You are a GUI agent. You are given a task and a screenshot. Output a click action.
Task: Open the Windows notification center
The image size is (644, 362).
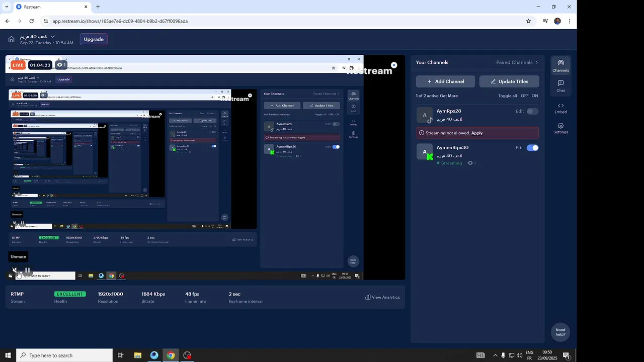(566, 355)
